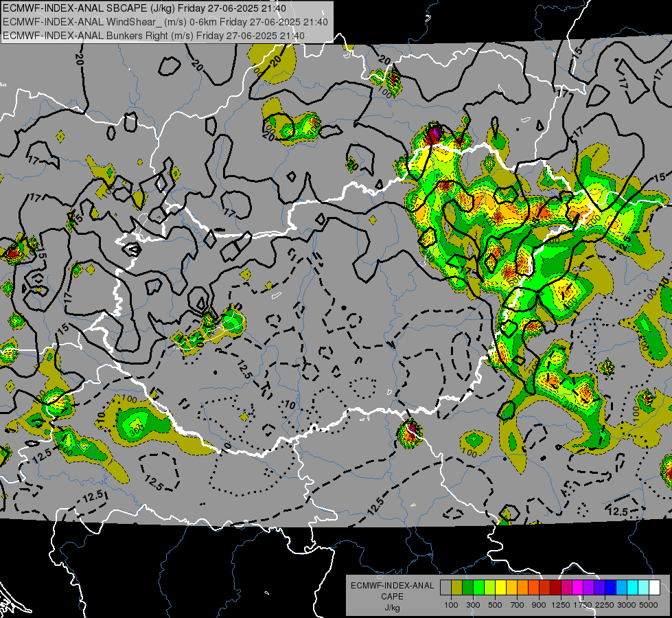Select the olive legend color swatch

coord(457,587)
